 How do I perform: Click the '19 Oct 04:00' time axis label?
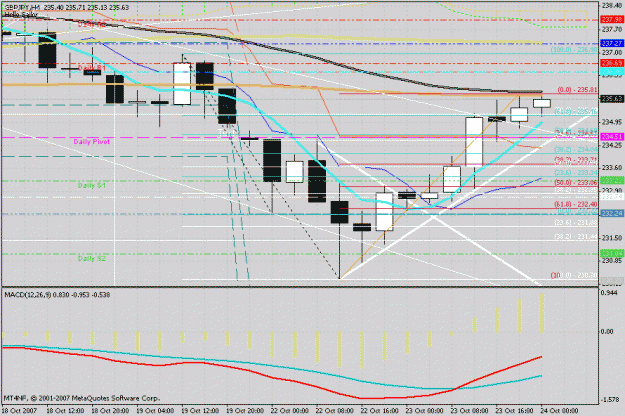[155, 410]
